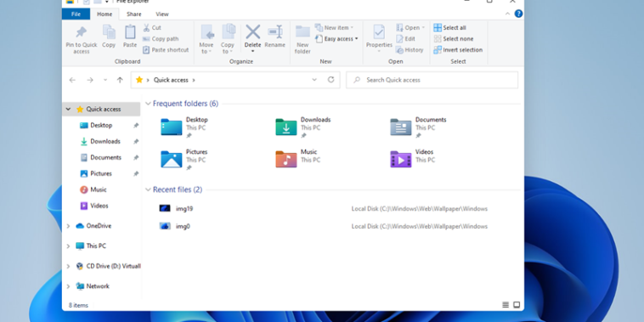
Task: Select Desktop in the navigation pane
Action: click(101, 125)
